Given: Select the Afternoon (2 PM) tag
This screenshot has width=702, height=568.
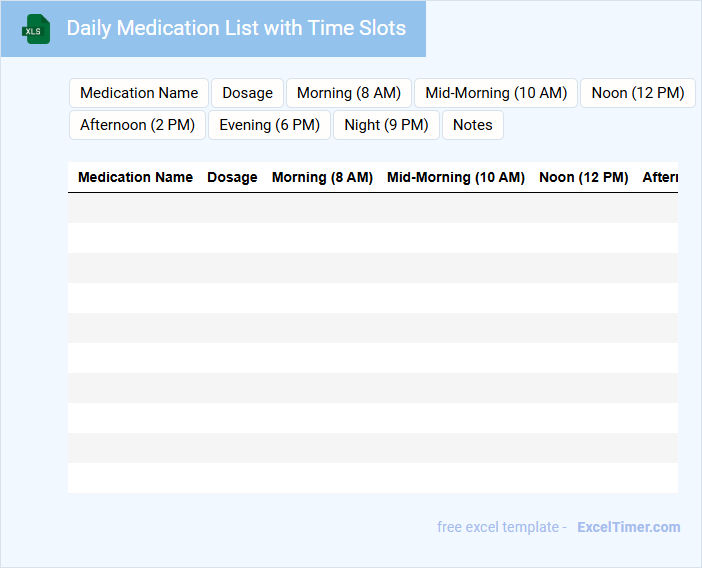Looking at the screenshot, I should point(138,125).
